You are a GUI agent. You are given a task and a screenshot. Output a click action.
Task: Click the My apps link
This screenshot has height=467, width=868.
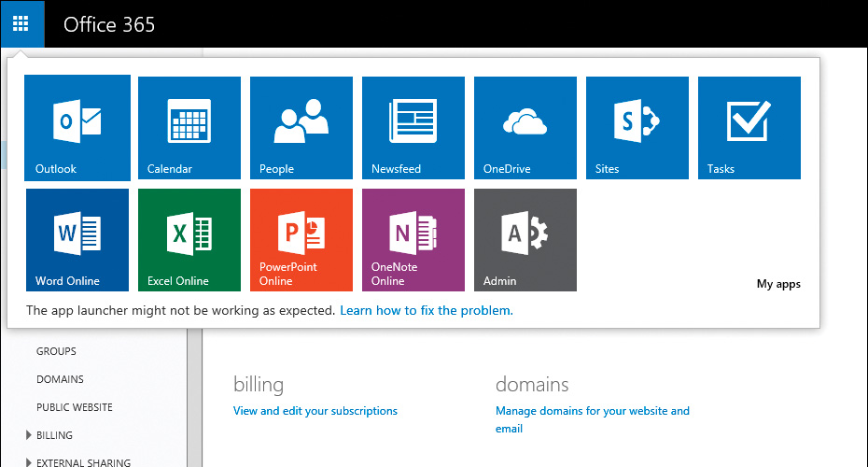coord(778,284)
